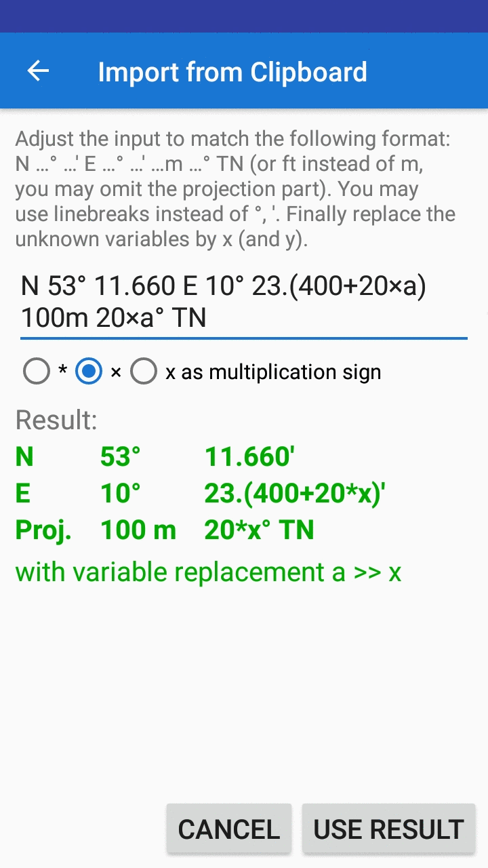This screenshot has height=868, width=488.
Task: Tap the 'x as multiplication sign' label text
Action: click(x=273, y=372)
